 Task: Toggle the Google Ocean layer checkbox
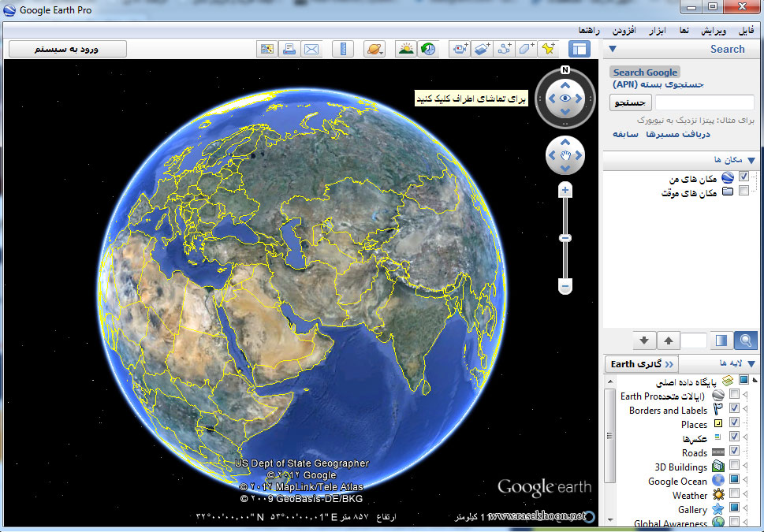[734, 479]
